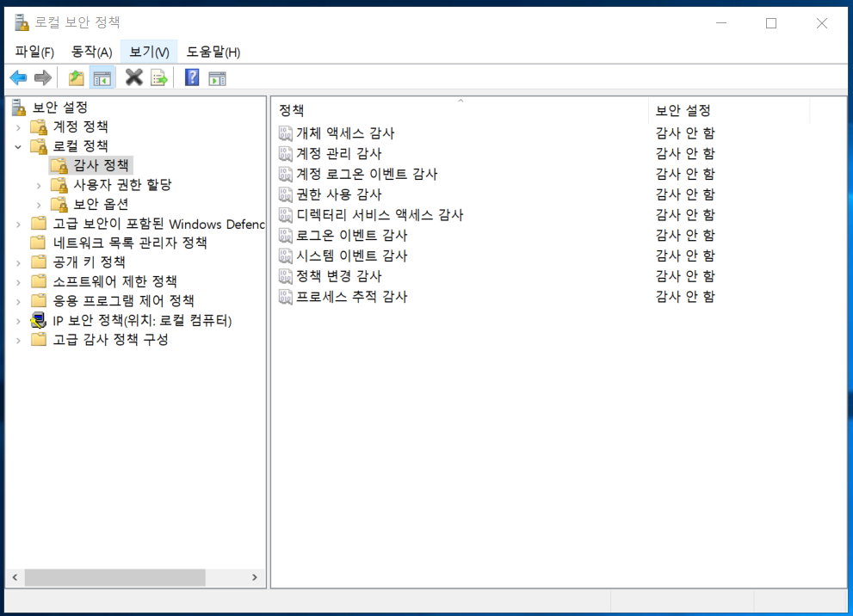The height and width of the screenshot is (616, 853).
Task: Click the forward arrow toolbar icon
Action: (x=43, y=77)
